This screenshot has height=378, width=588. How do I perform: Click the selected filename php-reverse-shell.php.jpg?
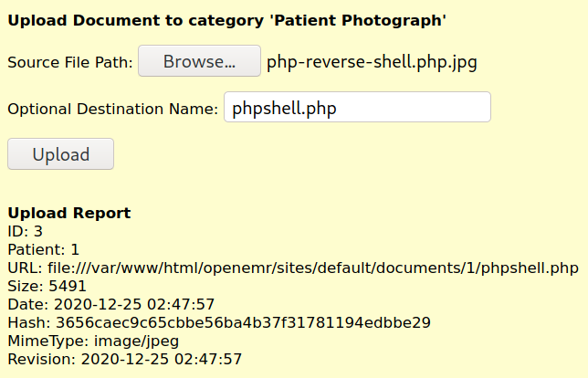coord(372,62)
